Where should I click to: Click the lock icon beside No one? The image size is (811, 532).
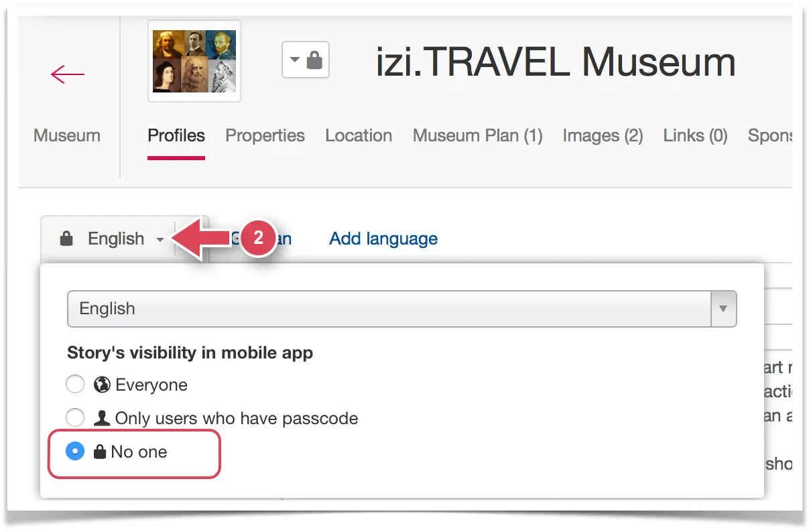[x=100, y=452]
